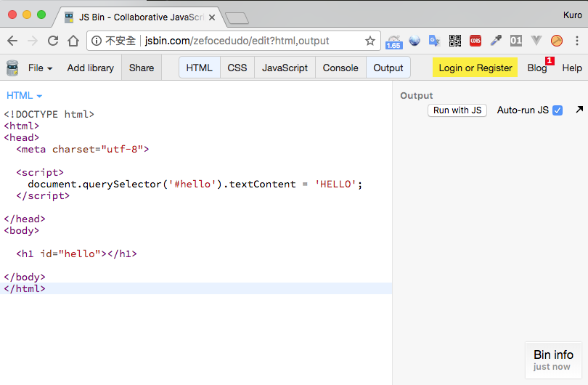Click the <!DOCTYPE html> line
This screenshot has height=385, width=588.
pos(49,114)
